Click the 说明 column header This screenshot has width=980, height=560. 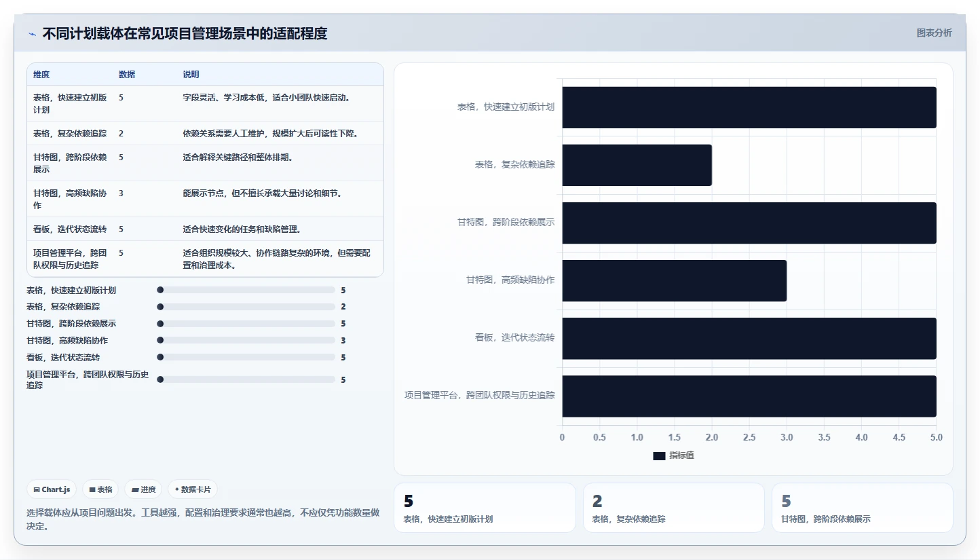tap(191, 75)
